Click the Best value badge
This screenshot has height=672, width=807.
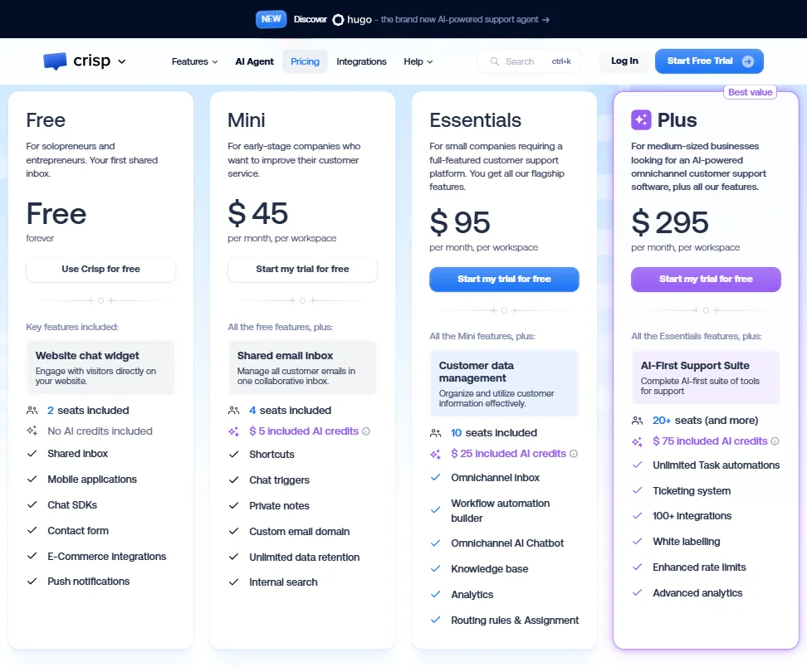pyautogui.click(x=750, y=92)
